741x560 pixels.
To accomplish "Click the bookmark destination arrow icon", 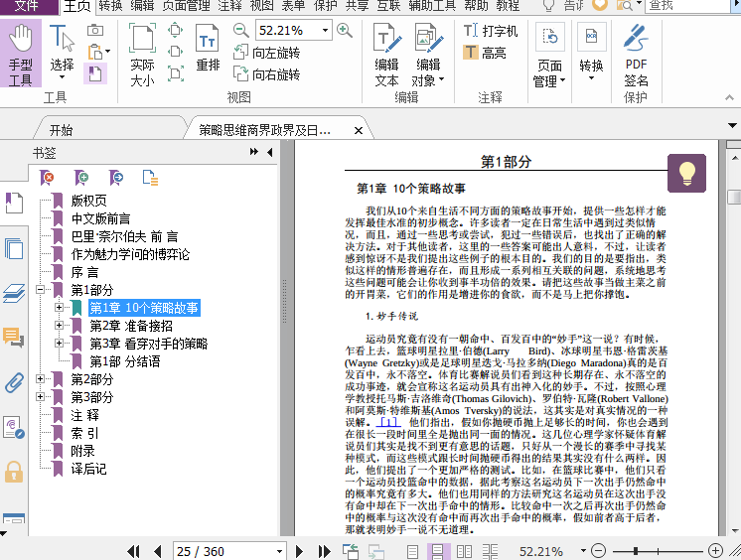I will pyautogui.click(x=116, y=178).
